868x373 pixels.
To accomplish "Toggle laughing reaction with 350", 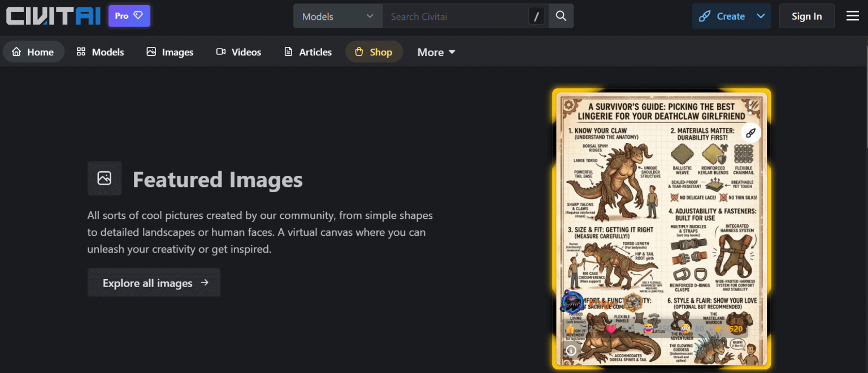I will pos(657,328).
